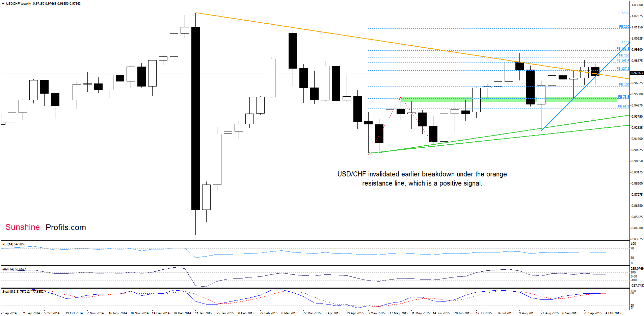Click the 31 May 2015 date label
Image resolution: width=644 pixels, height=316 pixels.
tap(420, 313)
